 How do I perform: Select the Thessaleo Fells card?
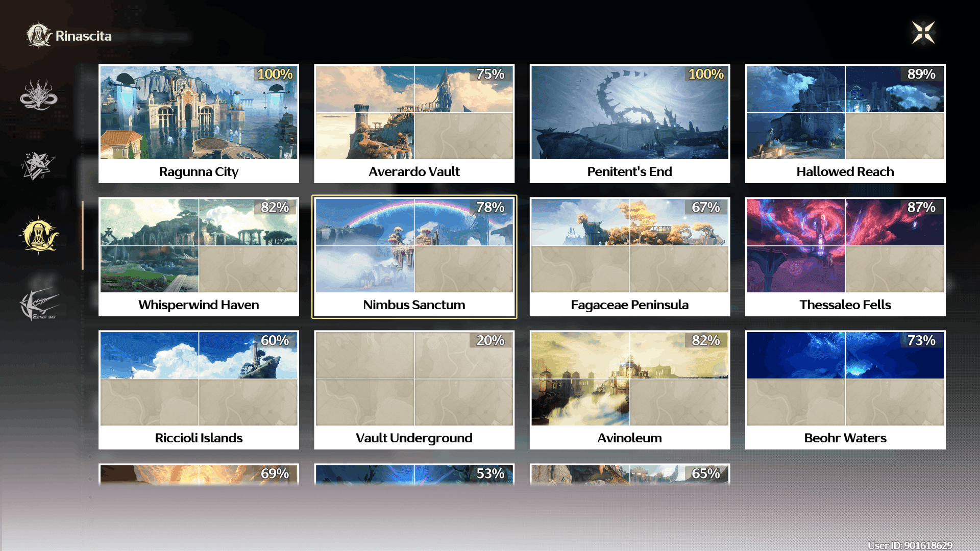[845, 257]
